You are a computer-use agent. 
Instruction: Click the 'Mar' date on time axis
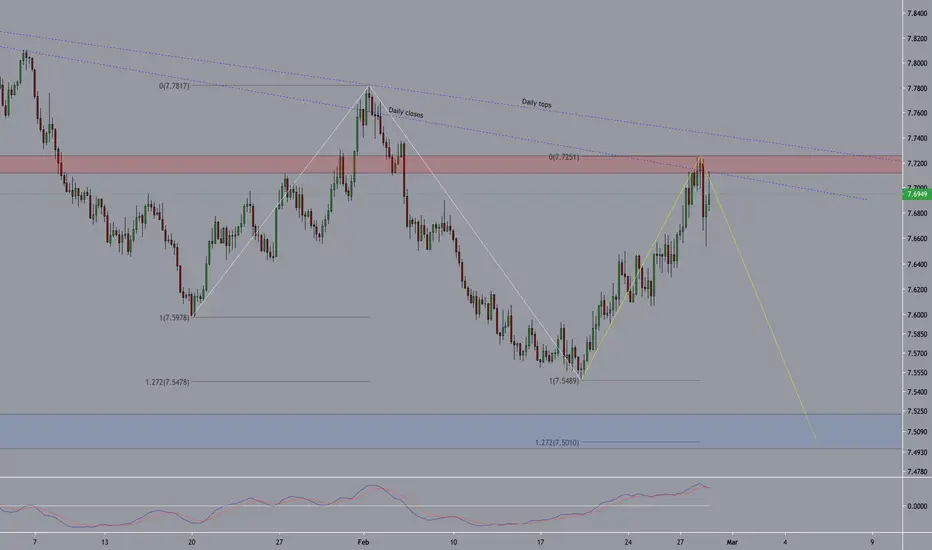point(732,542)
